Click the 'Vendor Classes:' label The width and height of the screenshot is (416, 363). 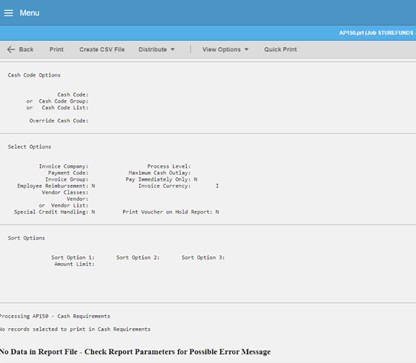[65, 192]
